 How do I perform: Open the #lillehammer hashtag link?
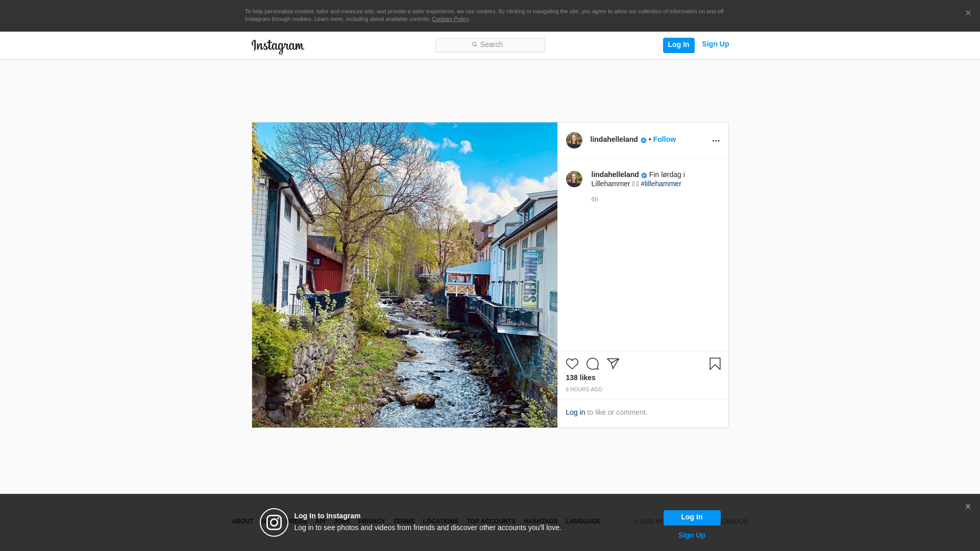(x=660, y=184)
